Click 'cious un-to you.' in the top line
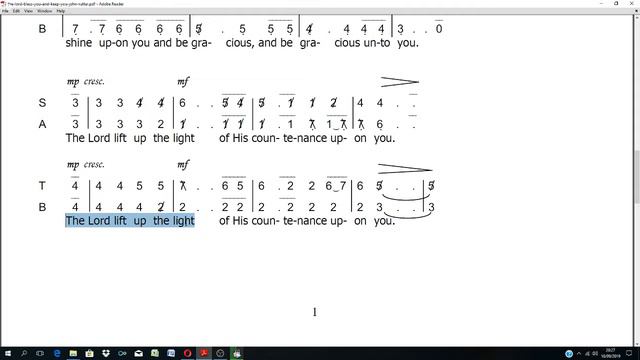Image resolution: width=640 pixels, height=360 pixels. tap(376, 43)
